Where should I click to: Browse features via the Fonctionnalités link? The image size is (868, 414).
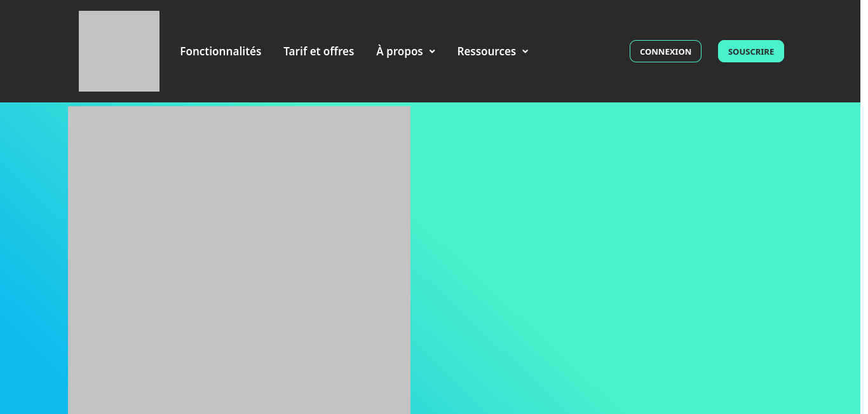pos(220,52)
